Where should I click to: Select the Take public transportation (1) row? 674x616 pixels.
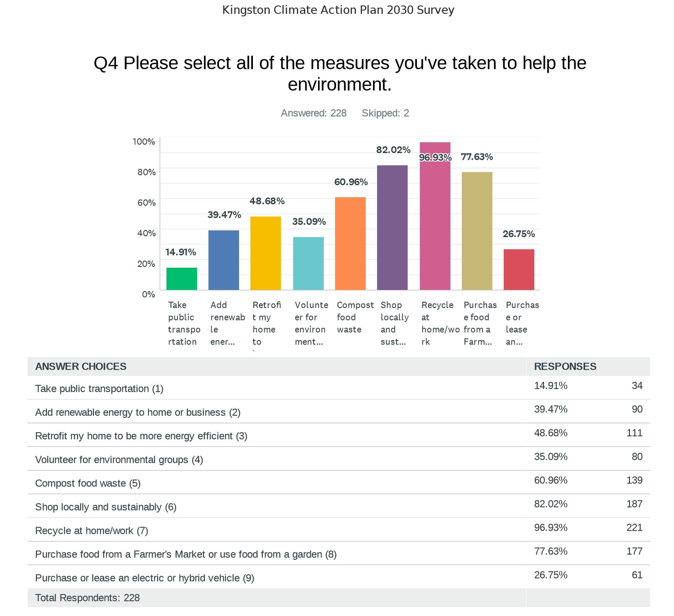click(x=99, y=389)
